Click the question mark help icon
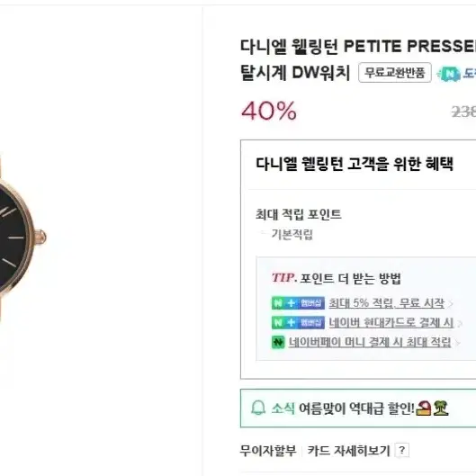Viewport: 476px width, 476px height. click(x=402, y=450)
